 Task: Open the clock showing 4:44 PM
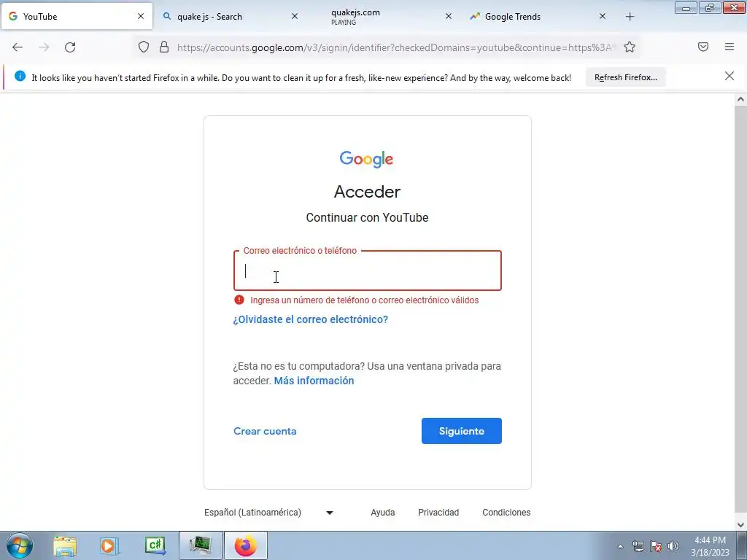pyautogui.click(x=711, y=546)
